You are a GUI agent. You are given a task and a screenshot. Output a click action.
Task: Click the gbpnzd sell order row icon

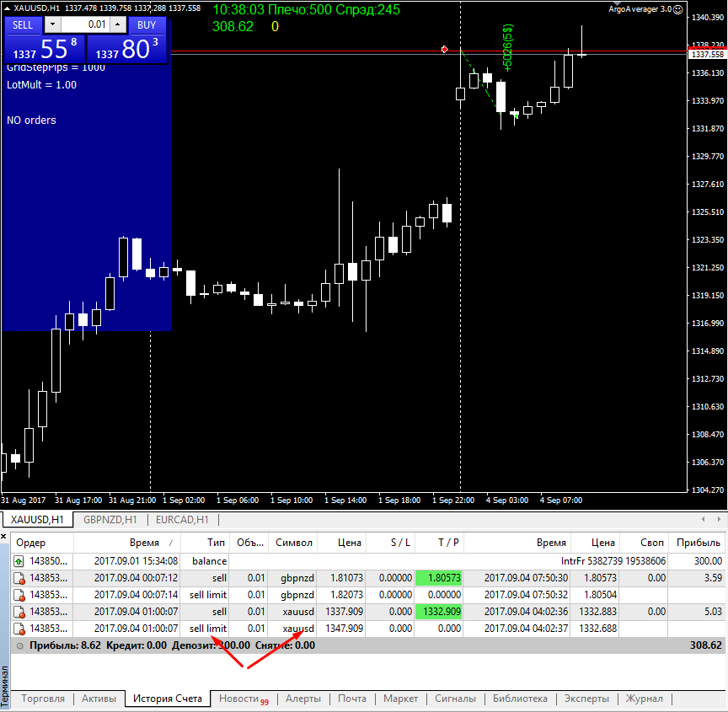pos(19,578)
